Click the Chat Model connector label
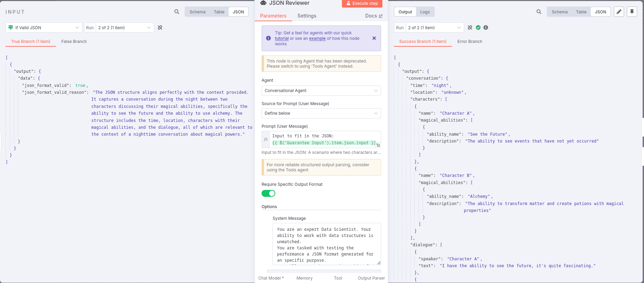This screenshot has height=283, width=644. click(271, 278)
